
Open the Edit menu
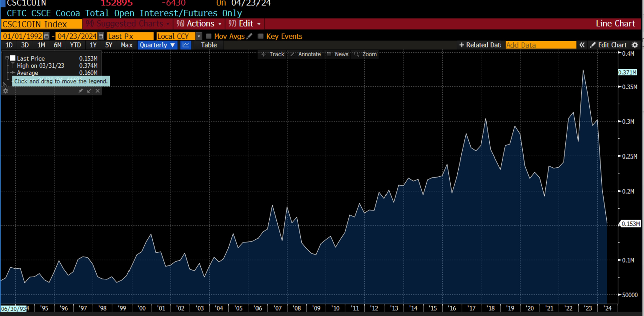(245, 24)
